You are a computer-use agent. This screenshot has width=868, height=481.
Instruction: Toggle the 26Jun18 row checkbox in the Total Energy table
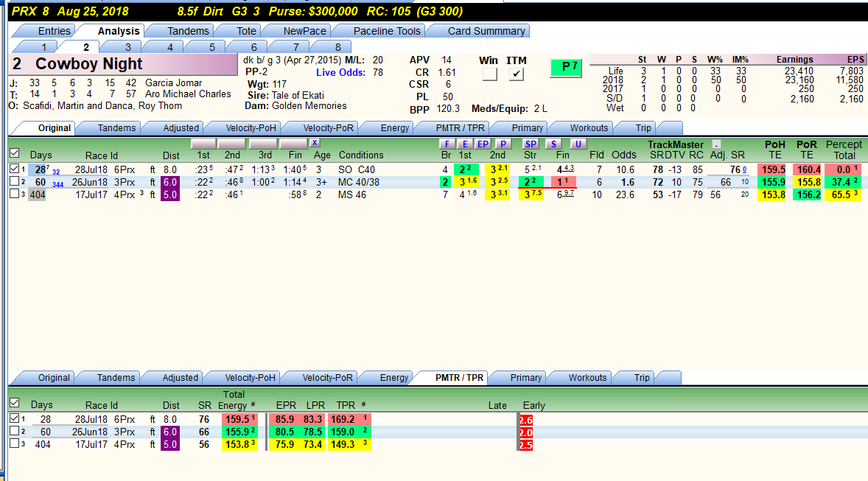coord(15,431)
